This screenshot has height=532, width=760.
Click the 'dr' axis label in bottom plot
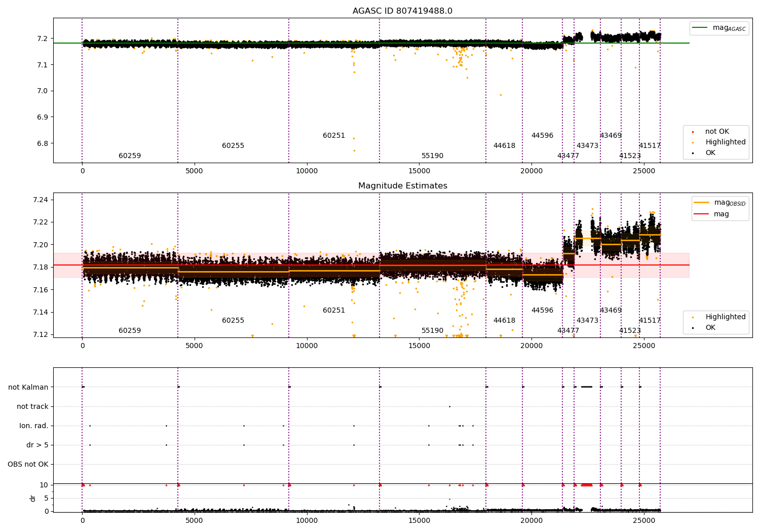(33, 498)
